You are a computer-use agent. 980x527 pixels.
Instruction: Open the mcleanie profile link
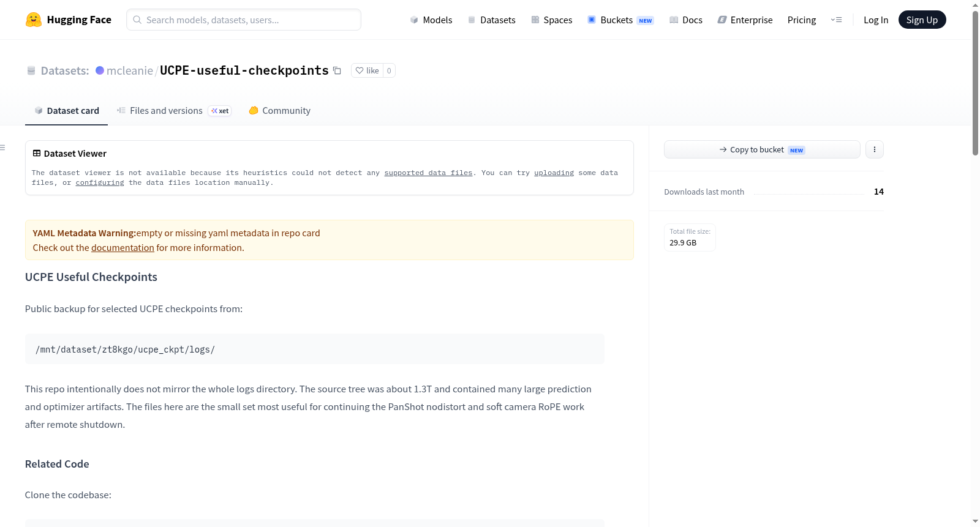click(130, 70)
